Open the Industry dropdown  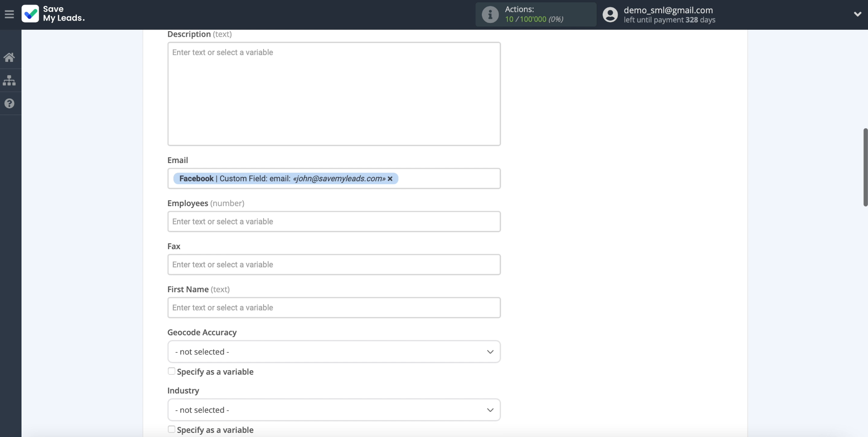pyautogui.click(x=334, y=410)
